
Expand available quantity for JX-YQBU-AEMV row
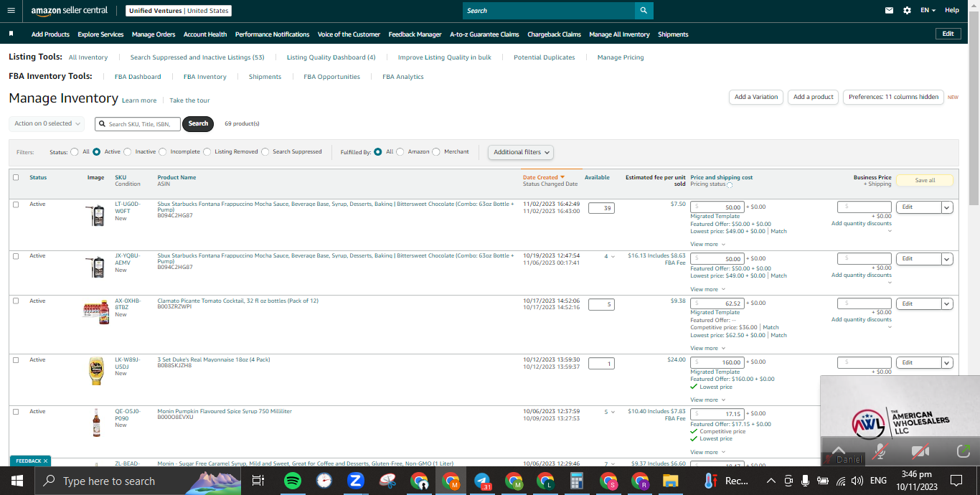[610, 256]
